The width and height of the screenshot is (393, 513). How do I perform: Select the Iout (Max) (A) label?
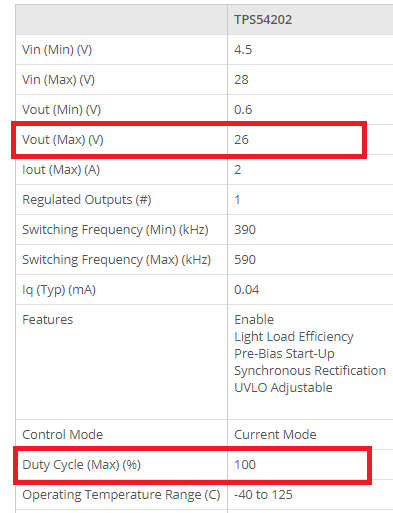click(x=61, y=170)
